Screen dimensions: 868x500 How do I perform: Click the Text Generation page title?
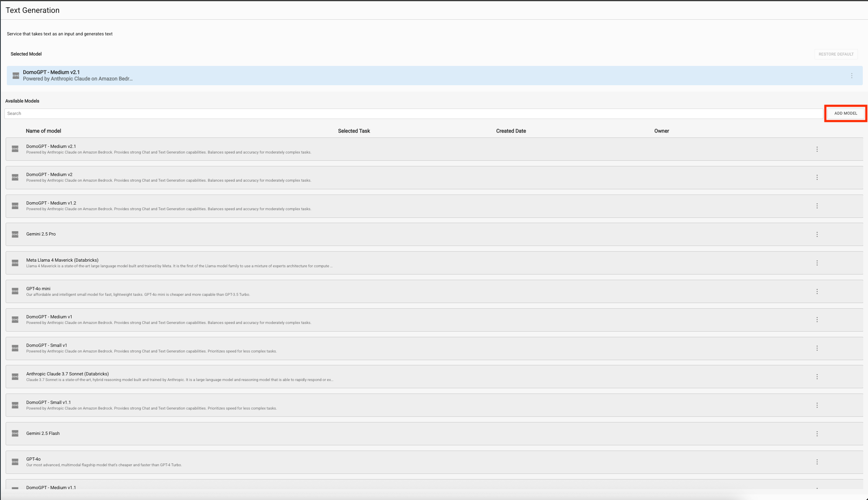pyautogui.click(x=33, y=10)
